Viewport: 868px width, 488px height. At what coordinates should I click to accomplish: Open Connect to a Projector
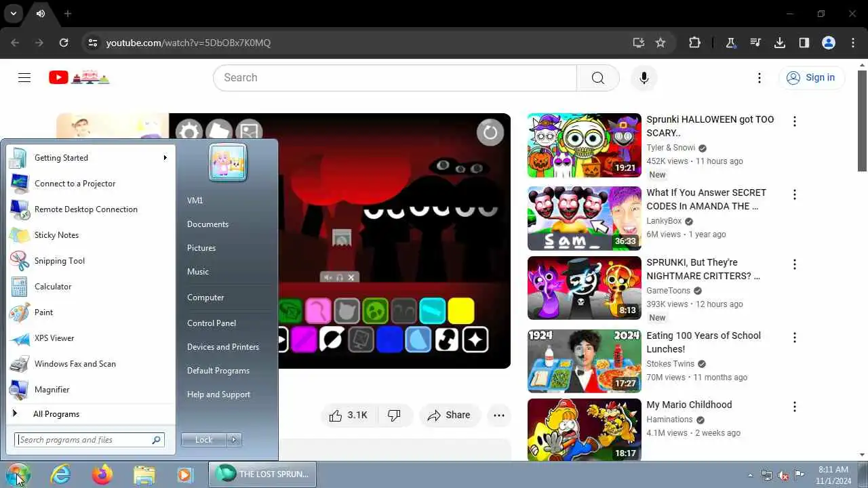coord(90,184)
